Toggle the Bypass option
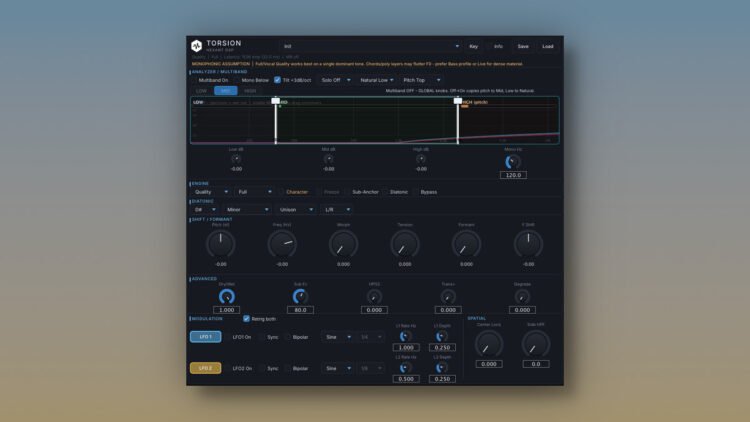Image resolution: width=750 pixels, height=422 pixels. 425,192
